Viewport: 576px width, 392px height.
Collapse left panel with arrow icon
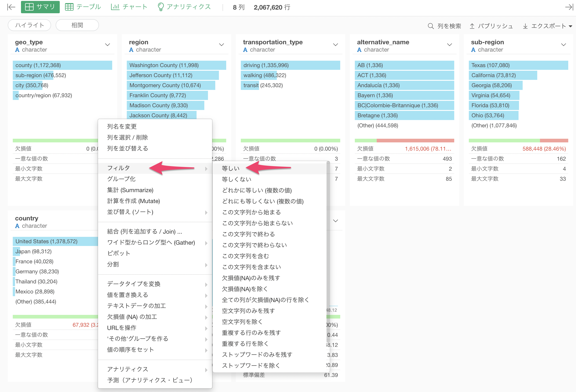[x=11, y=7]
